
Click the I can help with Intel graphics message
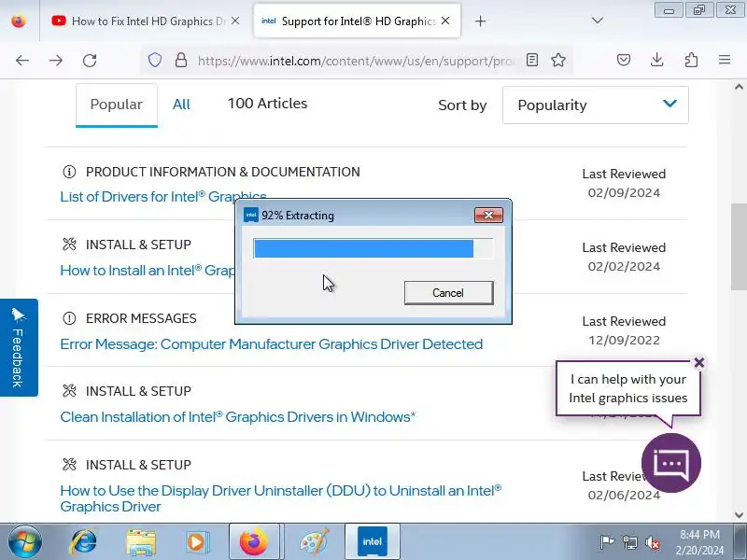627,388
